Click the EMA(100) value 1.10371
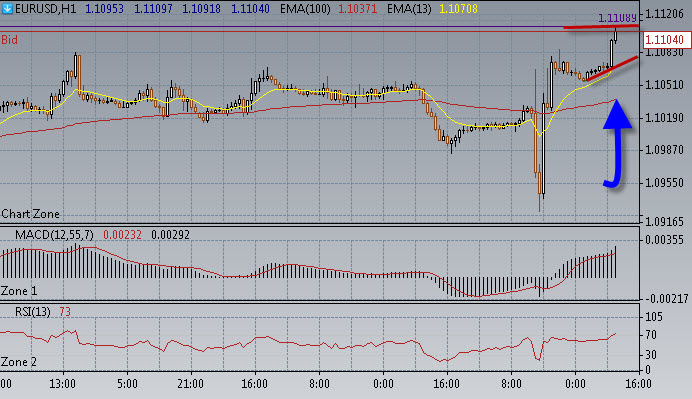 [x=357, y=9]
